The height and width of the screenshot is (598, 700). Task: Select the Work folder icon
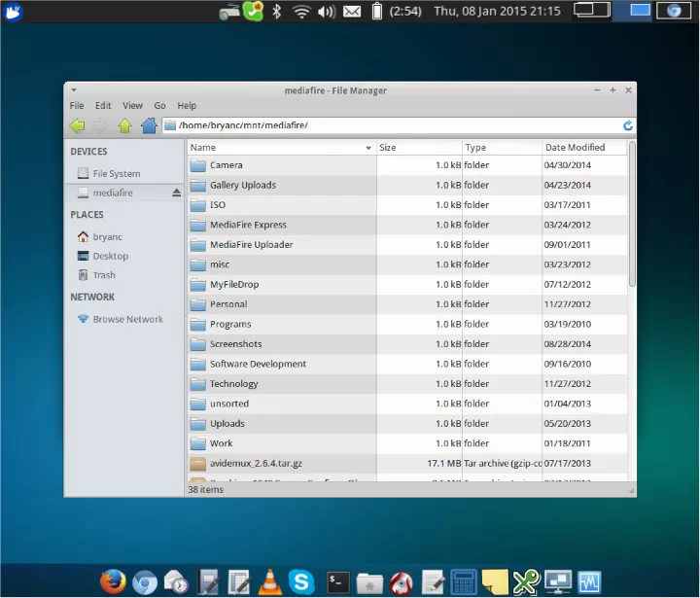click(x=197, y=443)
